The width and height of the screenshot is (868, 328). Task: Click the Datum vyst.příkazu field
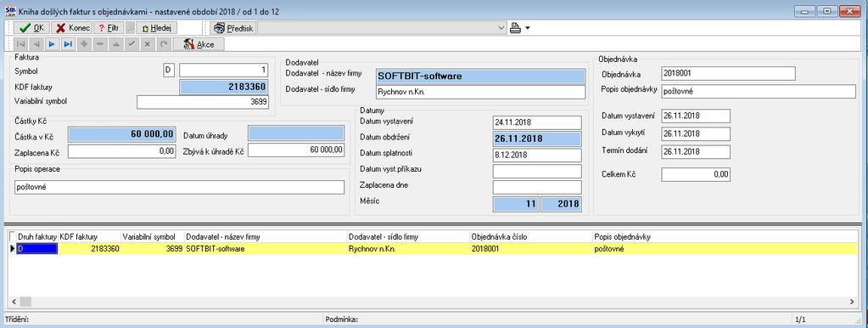coord(537,171)
